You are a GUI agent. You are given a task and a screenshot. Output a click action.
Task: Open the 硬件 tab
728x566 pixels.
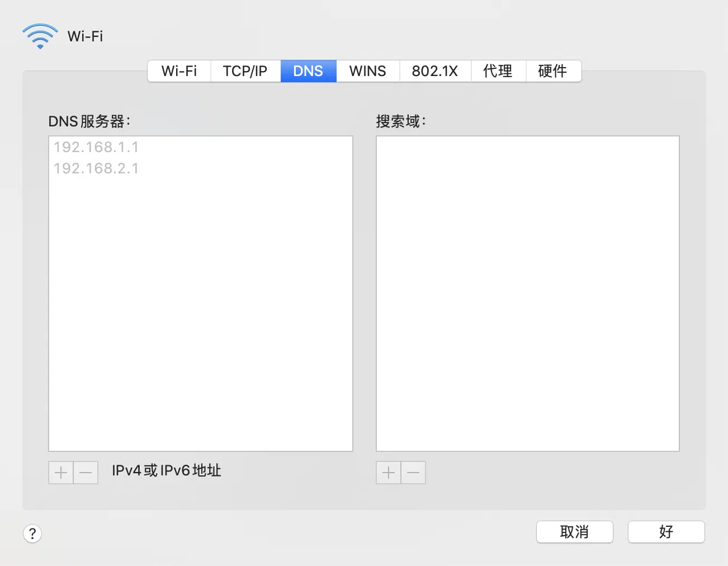(553, 71)
